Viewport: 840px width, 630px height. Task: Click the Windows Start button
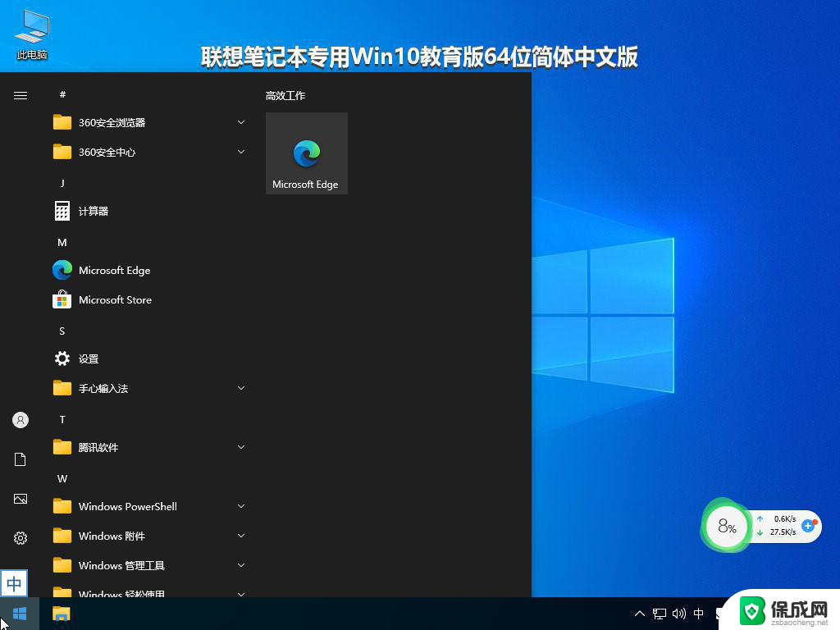coord(20,614)
